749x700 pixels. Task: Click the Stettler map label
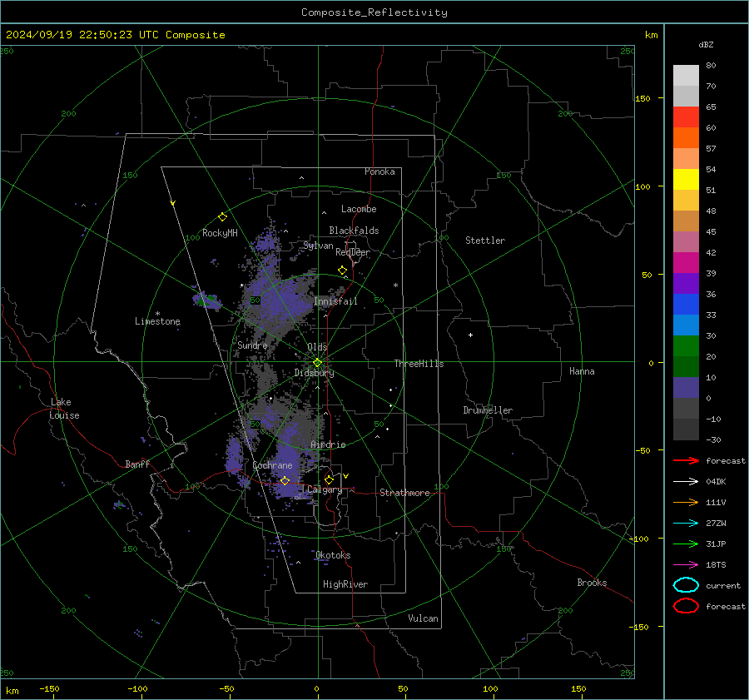click(485, 241)
